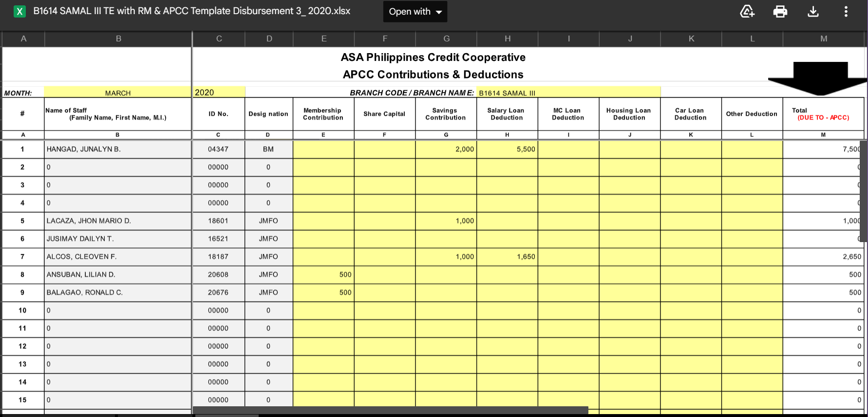Image resolution: width=868 pixels, height=417 pixels.
Task: Click the Membership Contribution column heading
Action: [x=323, y=114]
